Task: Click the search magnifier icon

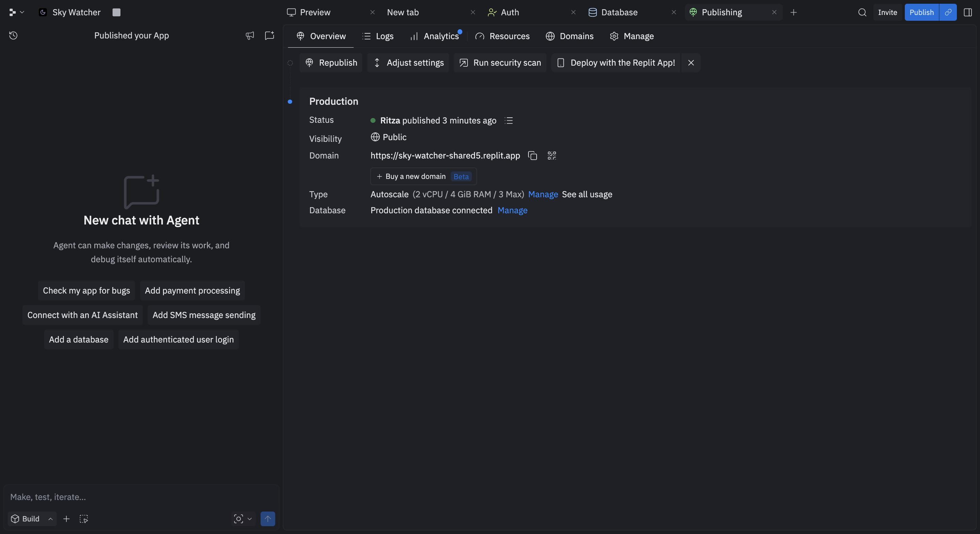Action: coord(862,12)
